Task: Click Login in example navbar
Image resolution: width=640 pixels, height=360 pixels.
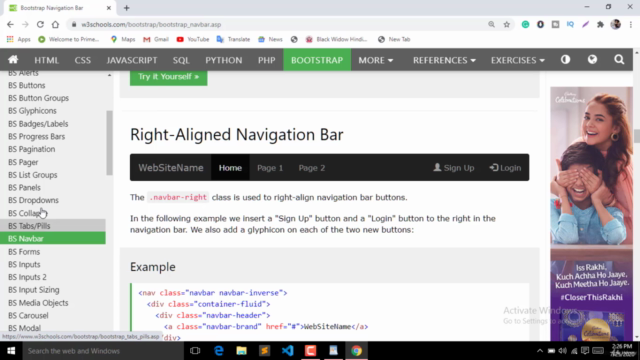Action: click(x=505, y=168)
